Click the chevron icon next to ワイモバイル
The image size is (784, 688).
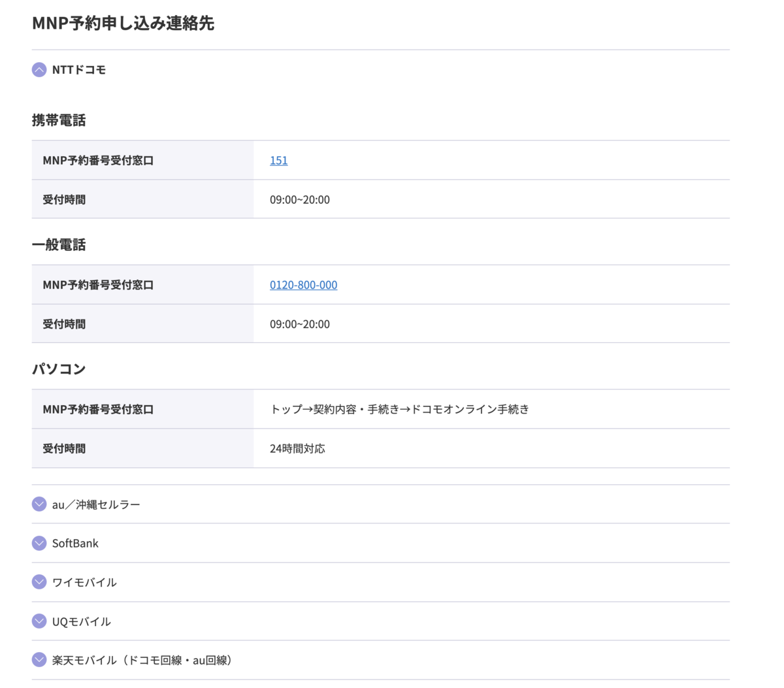(39, 582)
